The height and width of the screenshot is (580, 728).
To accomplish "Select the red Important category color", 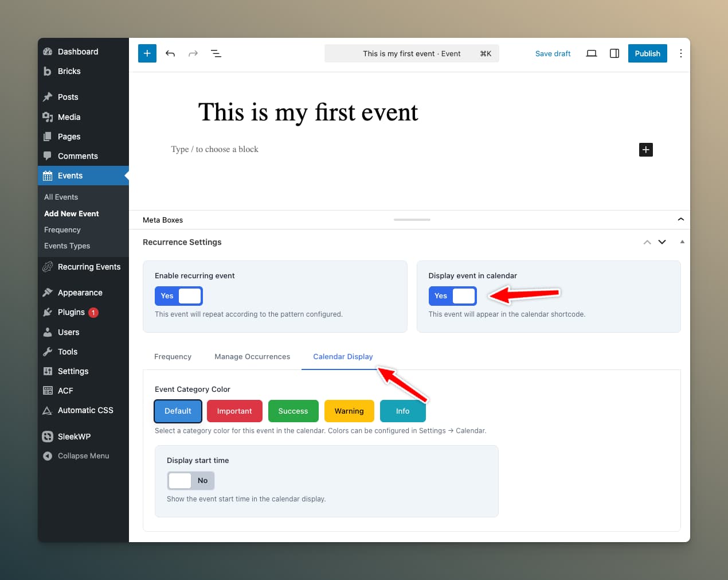I will pyautogui.click(x=234, y=411).
